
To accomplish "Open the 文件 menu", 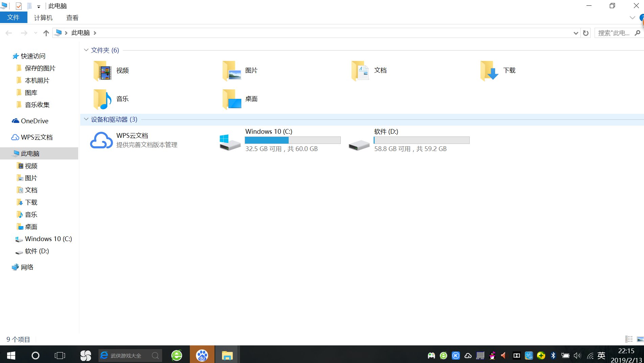I will coord(14,17).
